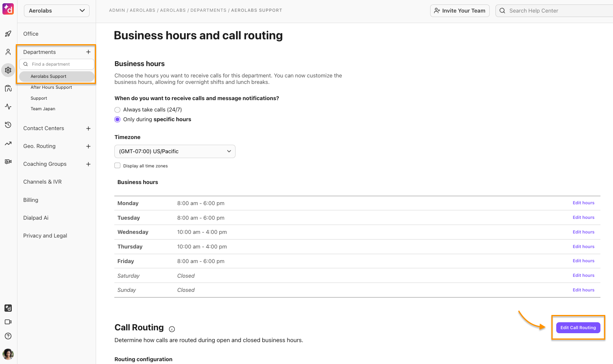
Task: Click the Search Help Center magnifier icon
Action: [502, 11]
